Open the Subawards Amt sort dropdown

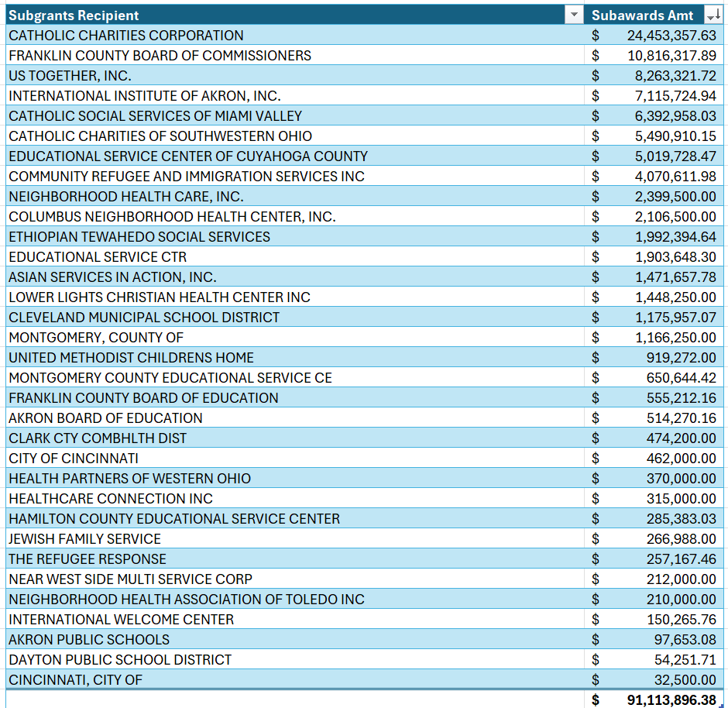(713, 15)
